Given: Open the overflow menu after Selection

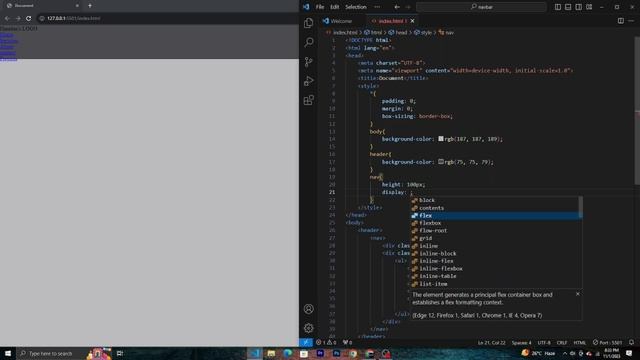Looking at the screenshot, I should pyautogui.click(x=377, y=7).
